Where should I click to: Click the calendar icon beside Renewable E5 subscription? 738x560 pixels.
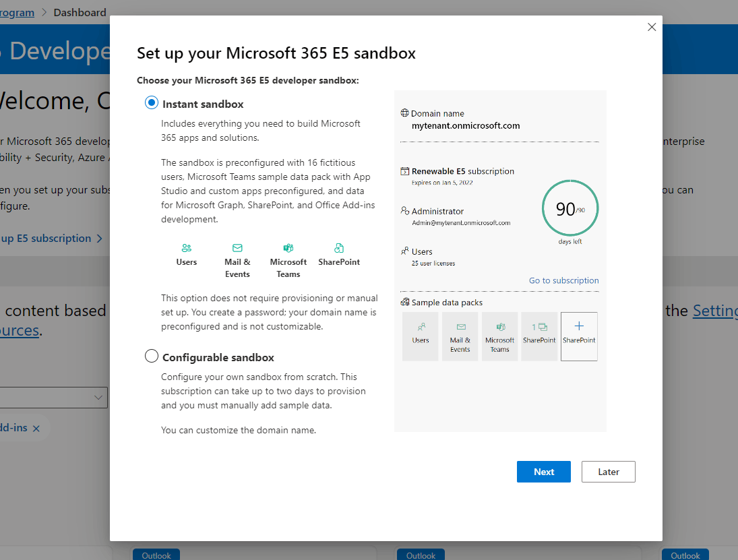point(404,171)
